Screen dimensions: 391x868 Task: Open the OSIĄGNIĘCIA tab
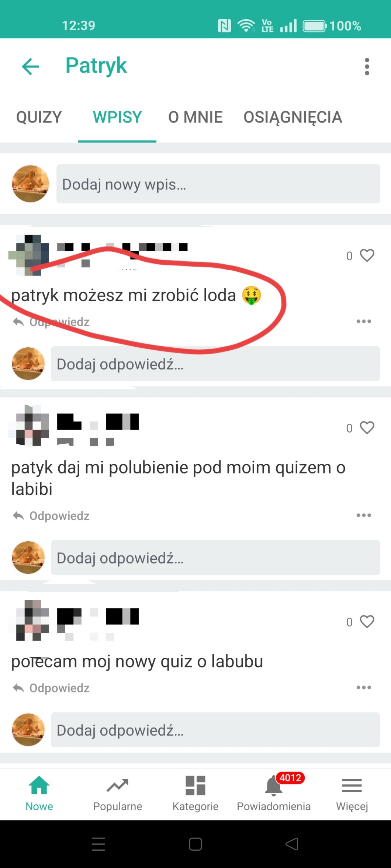coord(293,117)
